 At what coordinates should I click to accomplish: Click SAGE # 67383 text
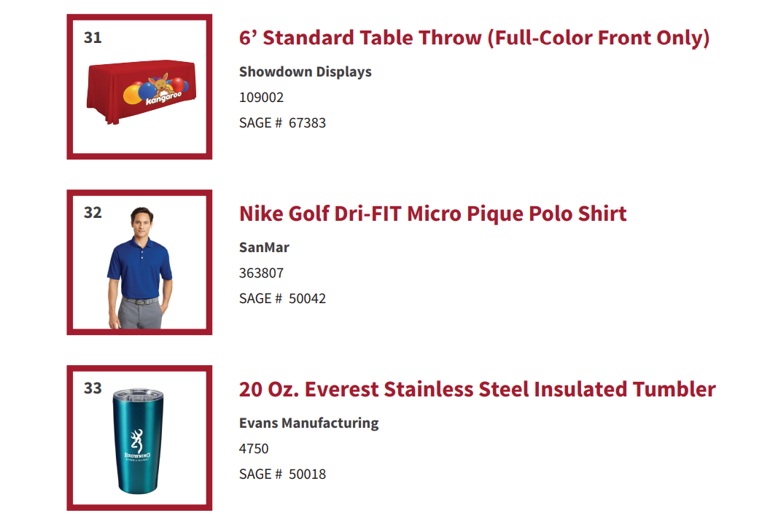[282, 123]
